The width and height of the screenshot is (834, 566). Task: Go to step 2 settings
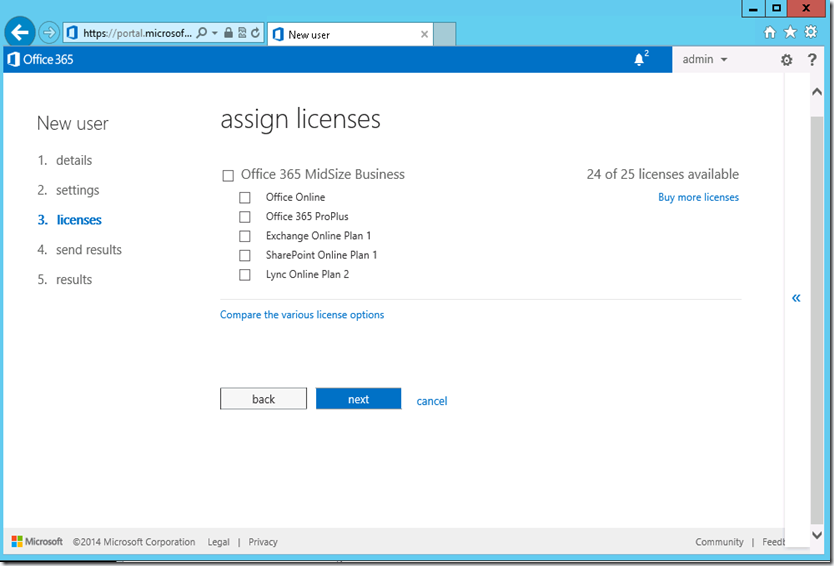tap(68, 190)
